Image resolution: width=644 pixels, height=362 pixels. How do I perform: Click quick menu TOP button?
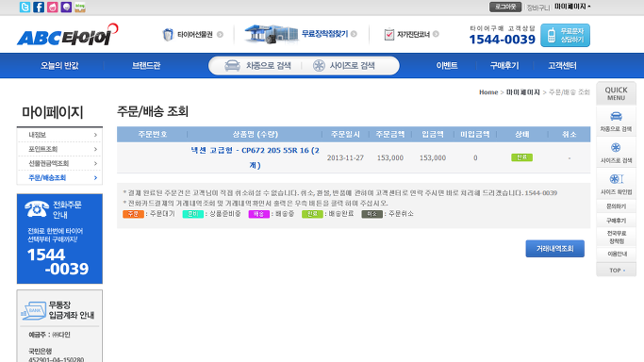click(616, 271)
